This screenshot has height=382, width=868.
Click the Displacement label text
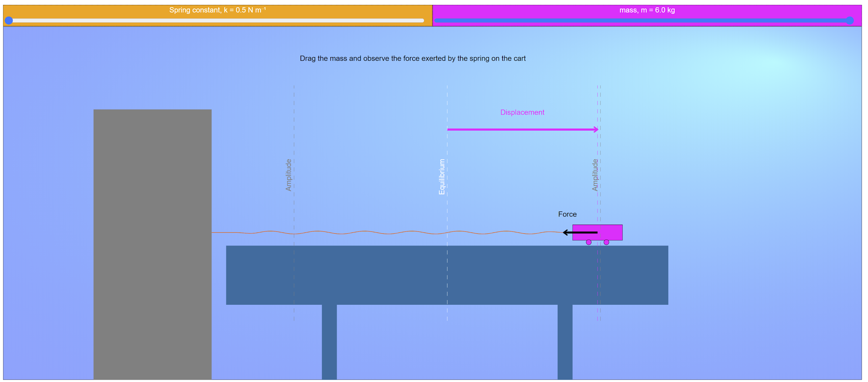click(x=522, y=112)
